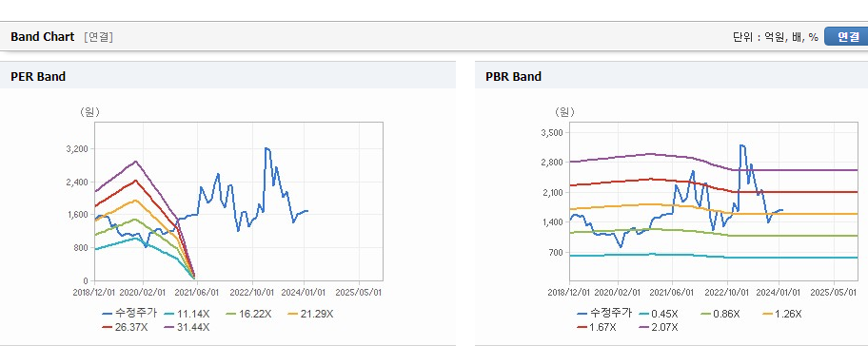The height and width of the screenshot is (346, 868).
Task: Toggle 1.67X series in PBR Band legend
Action: coord(597,327)
